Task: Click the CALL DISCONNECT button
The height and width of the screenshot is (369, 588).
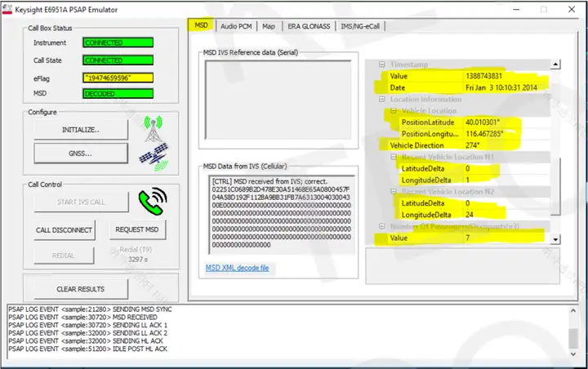Action: pos(65,230)
